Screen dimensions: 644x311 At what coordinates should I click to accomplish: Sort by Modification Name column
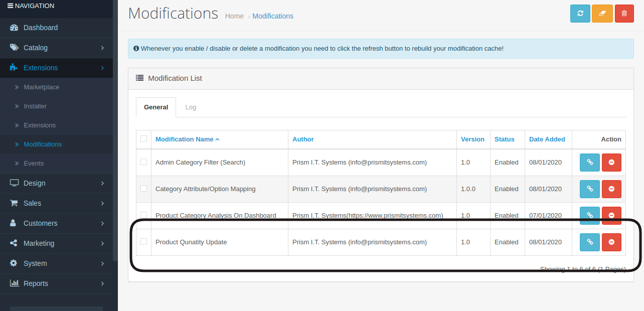(187, 139)
